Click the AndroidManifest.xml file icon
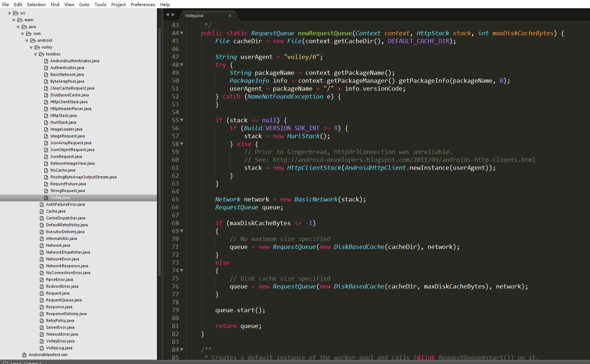The height and width of the screenshot is (364, 590). point(24,355)
